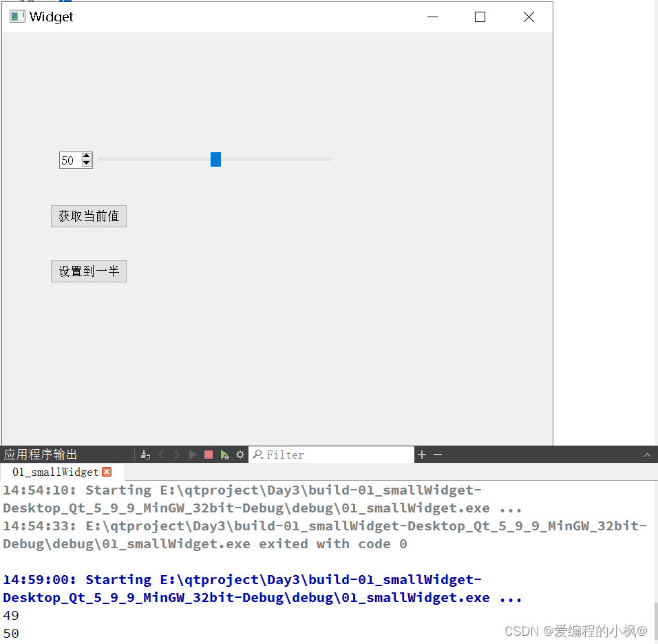The height and width of the screenshot is (644, 658).
Task: Click the output line '49'
Action: click(11, 616)
